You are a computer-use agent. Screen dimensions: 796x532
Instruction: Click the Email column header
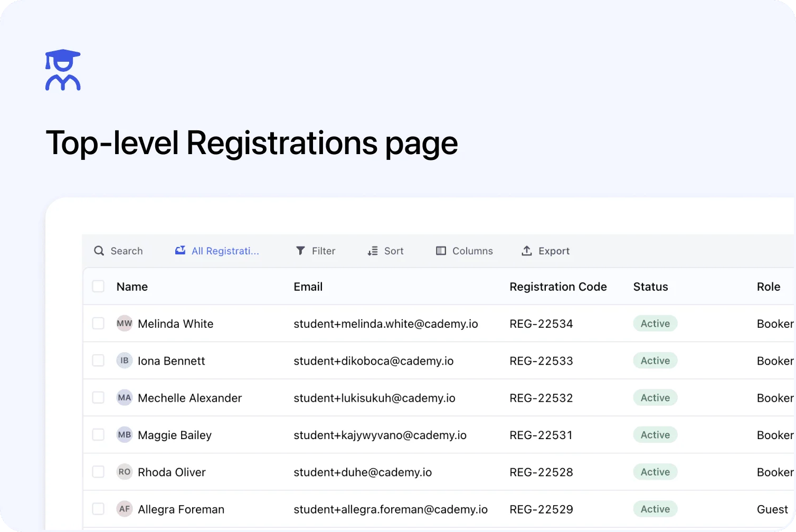tap(308, 287)
